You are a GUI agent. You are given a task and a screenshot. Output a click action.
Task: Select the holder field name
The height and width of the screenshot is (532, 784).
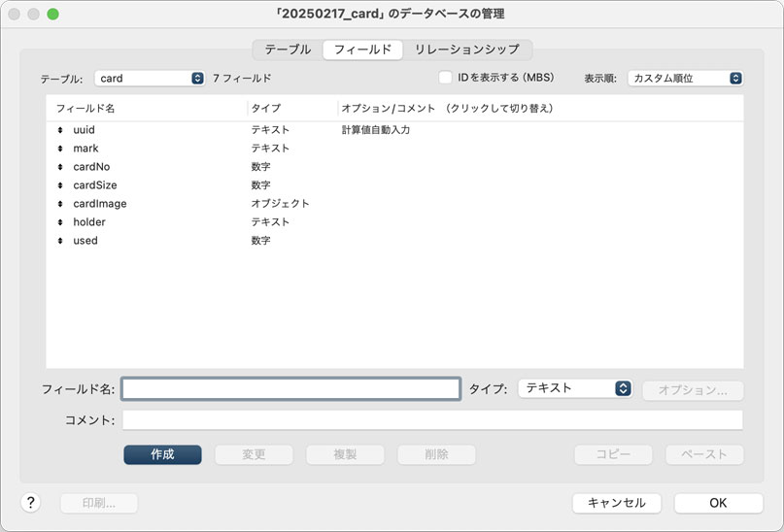coord(89,222)
